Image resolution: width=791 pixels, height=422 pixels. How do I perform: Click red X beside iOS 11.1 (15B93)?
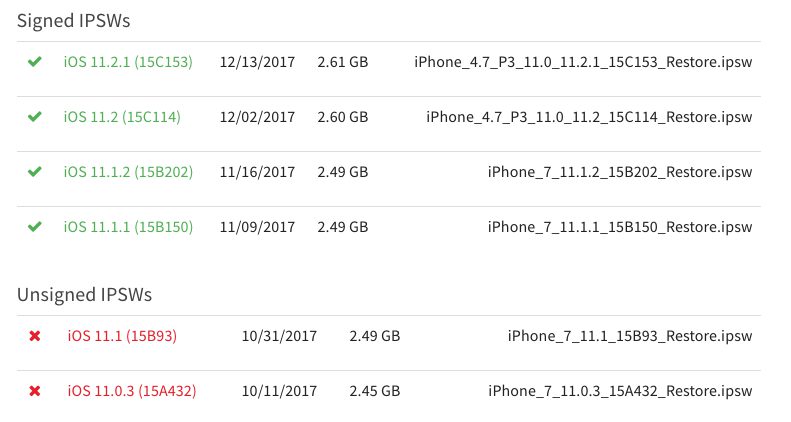[35, 336]
